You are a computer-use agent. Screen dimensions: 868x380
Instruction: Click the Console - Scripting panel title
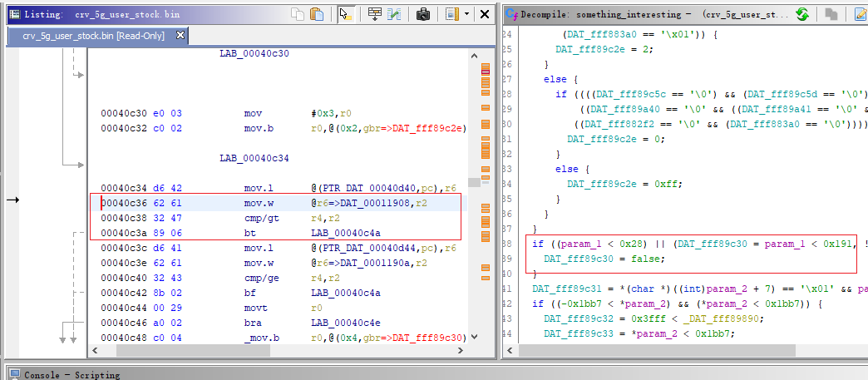tap(72, 375)
